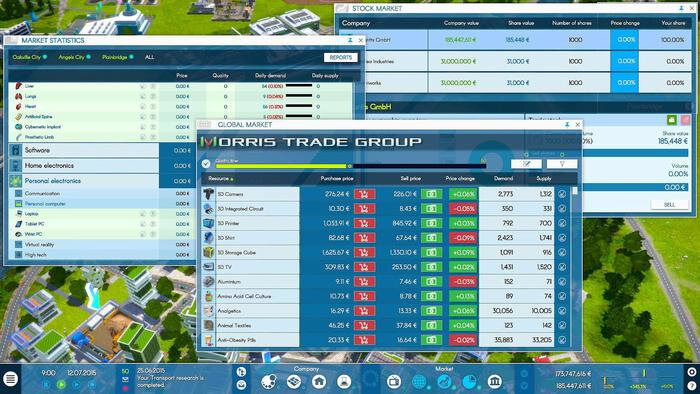Collapse the Personal electronics category
Viewport: 700px width, 394px height.
click(x=84, y=181)
